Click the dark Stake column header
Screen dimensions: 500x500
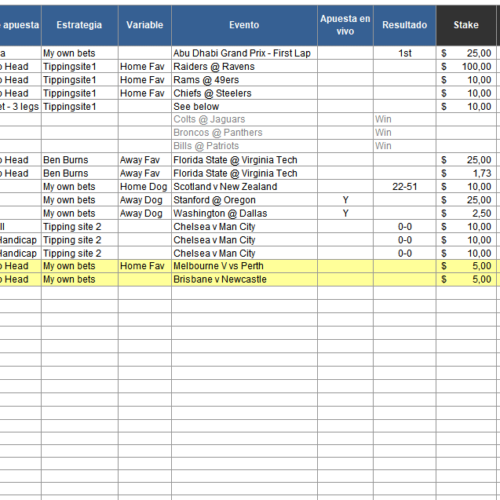coord(466,25)
